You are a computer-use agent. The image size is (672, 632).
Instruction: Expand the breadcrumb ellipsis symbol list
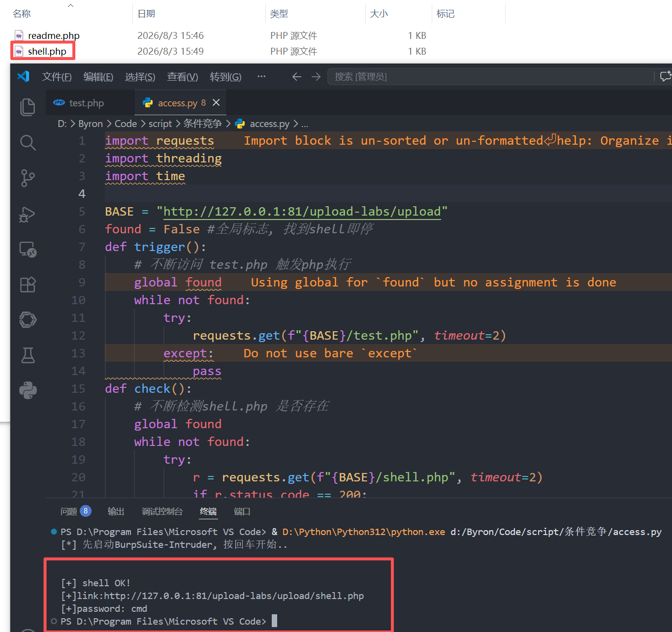(305, 124)
